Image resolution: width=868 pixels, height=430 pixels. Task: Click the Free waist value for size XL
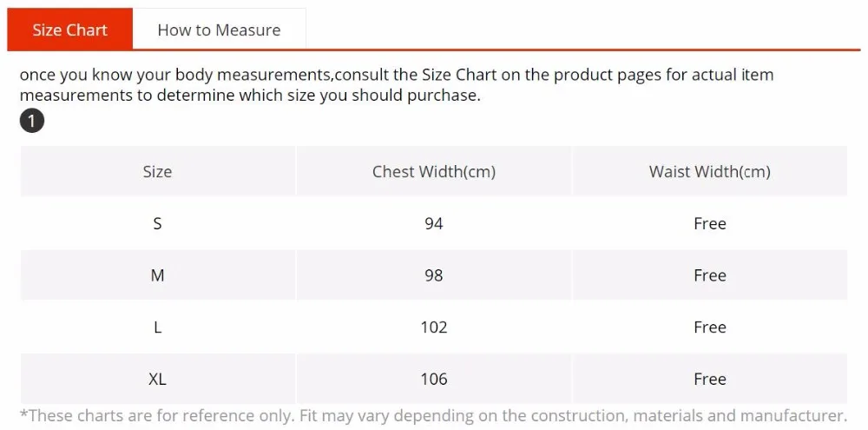point(710,379)
